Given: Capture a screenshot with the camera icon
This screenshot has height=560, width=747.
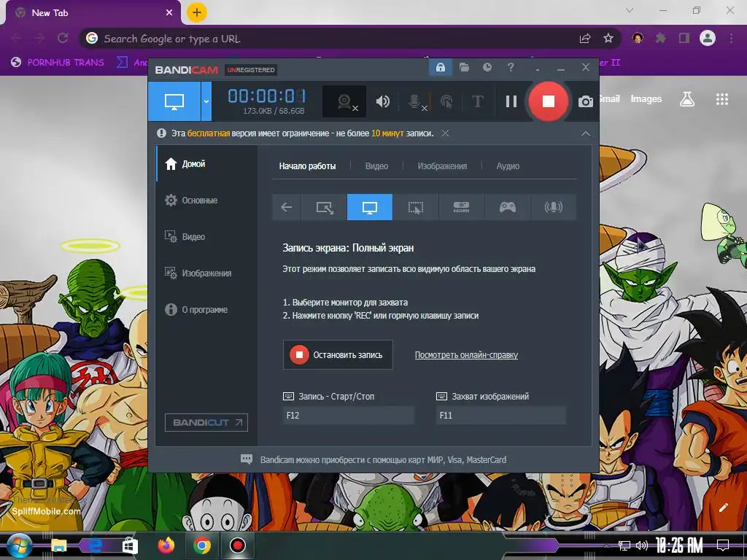Looking at the screenshot, I should pyautogui.click(x=586, y=101).
